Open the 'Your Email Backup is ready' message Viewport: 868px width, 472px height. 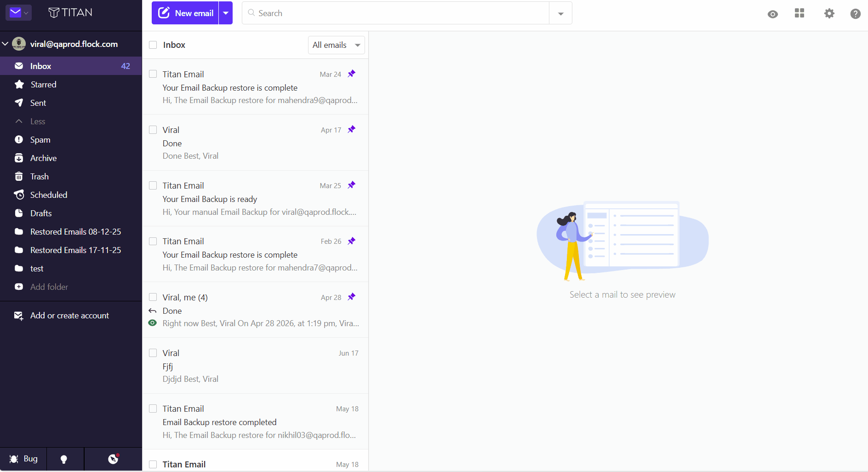(x=256, y=198)
